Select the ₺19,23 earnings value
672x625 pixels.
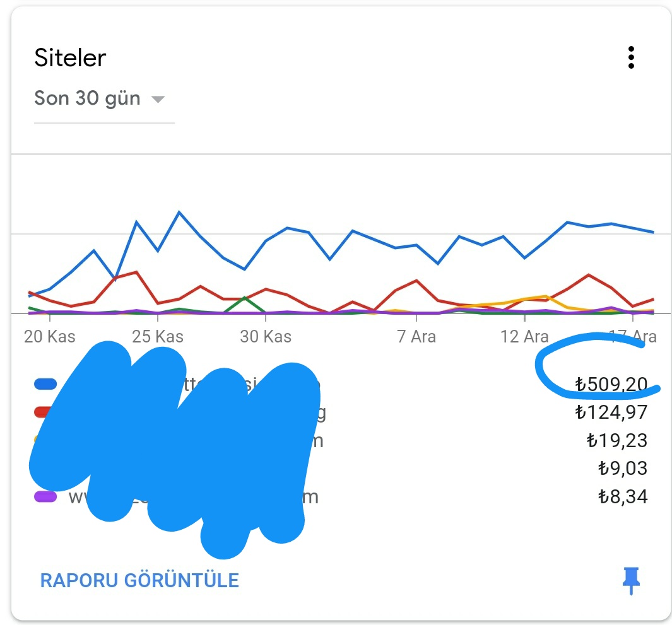click(616, 440)
